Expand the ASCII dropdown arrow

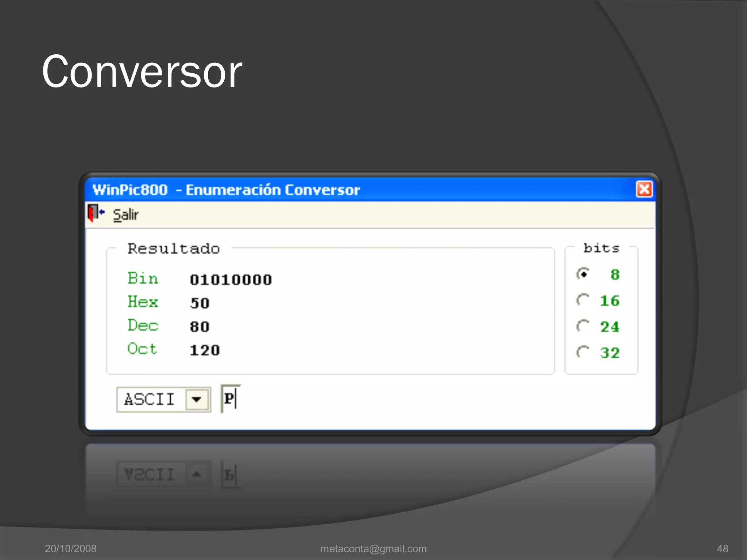197,400
